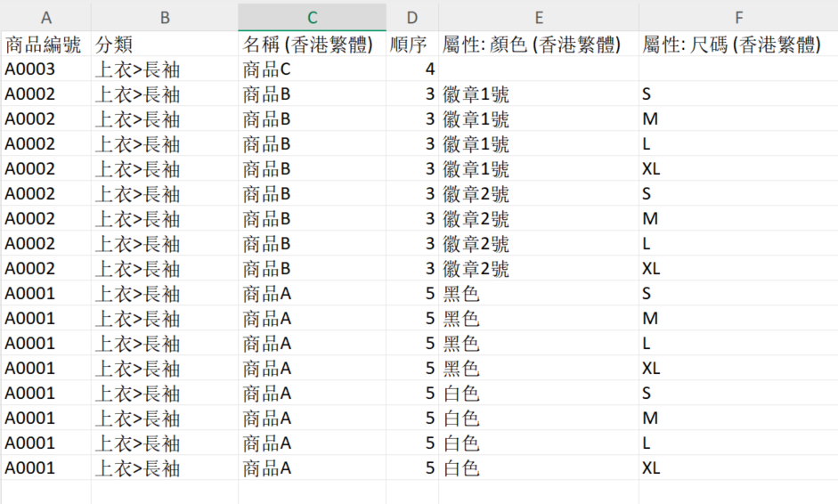
Task: Click the 分類 header cell
Action: 164,45
